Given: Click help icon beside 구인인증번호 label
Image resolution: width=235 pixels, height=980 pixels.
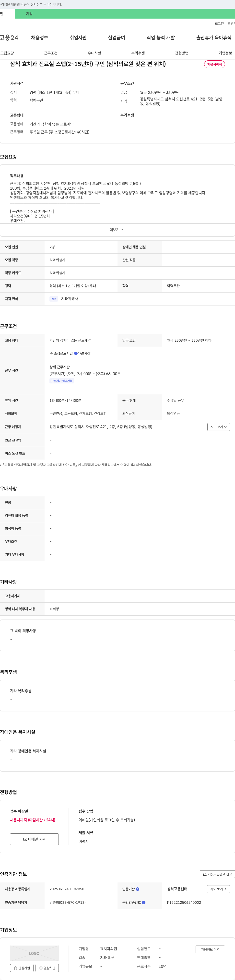Looking at the screenshot, I should (x=144, y=902).
